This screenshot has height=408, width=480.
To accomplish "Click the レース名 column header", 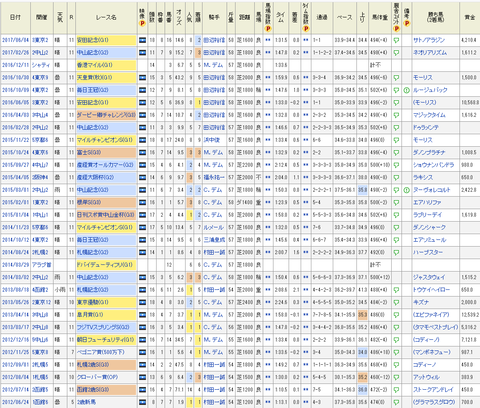I will (106, 18).
